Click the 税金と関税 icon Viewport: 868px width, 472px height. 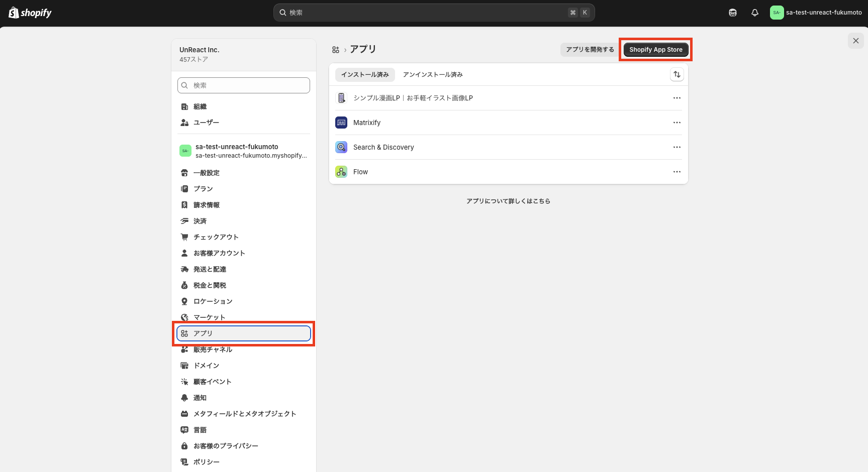click(x=184, y=285)
